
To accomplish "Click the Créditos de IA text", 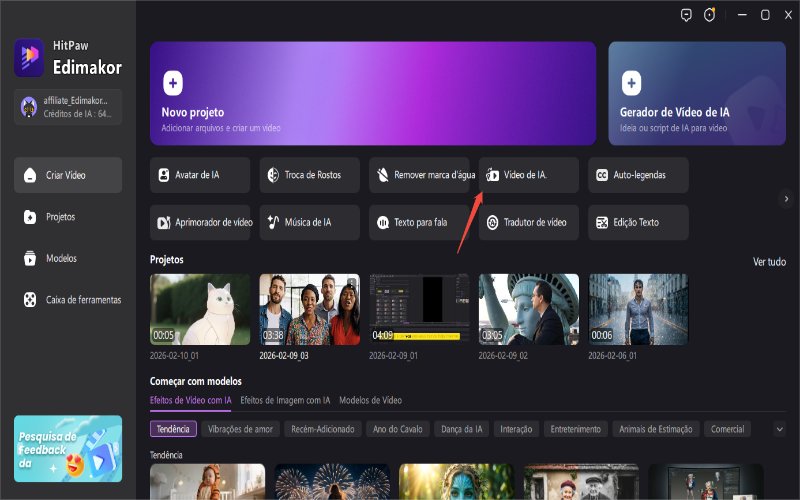I will [77, 114].
